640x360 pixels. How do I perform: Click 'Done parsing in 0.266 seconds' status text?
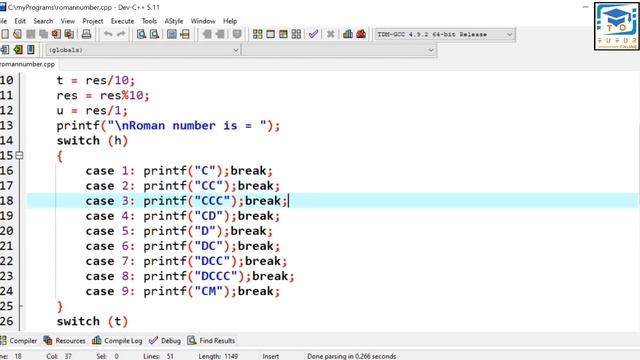click(351, 356)
